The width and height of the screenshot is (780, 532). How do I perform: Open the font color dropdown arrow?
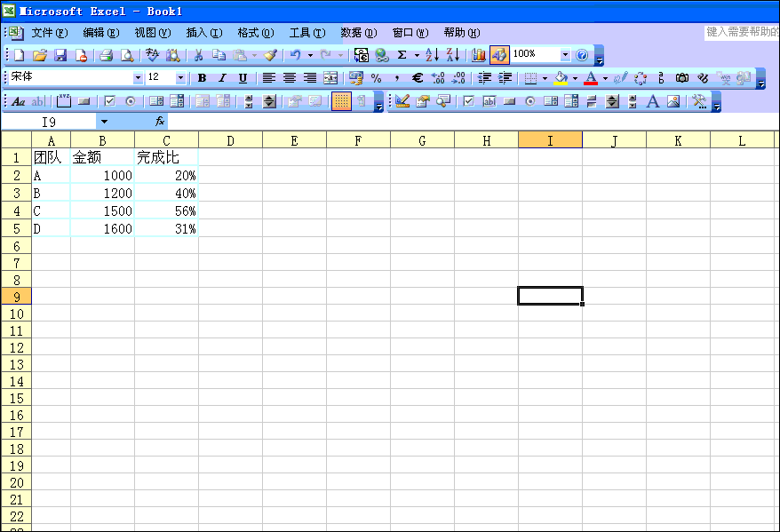[604, 77]
